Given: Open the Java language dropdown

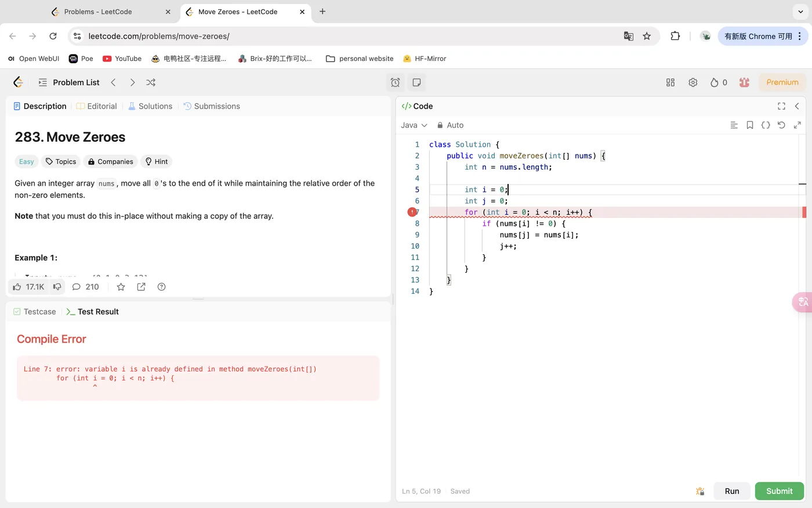Looking at the screenshot, I should 414,125.
